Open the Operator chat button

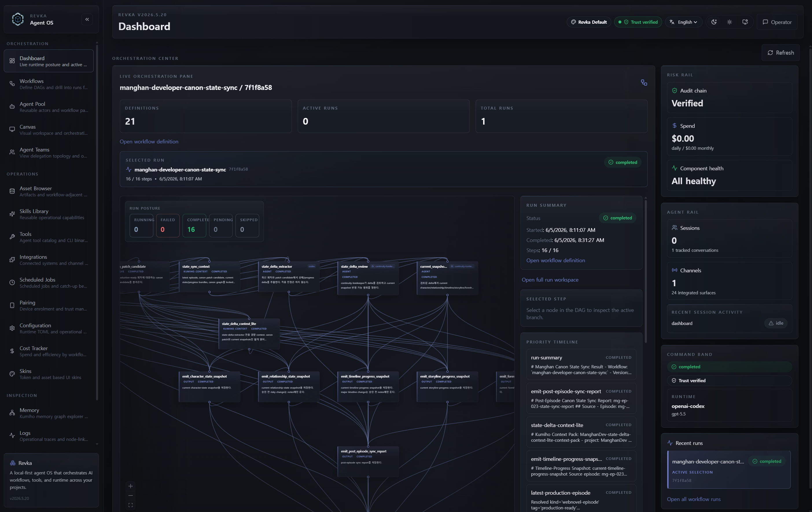(x=777, y=22)
